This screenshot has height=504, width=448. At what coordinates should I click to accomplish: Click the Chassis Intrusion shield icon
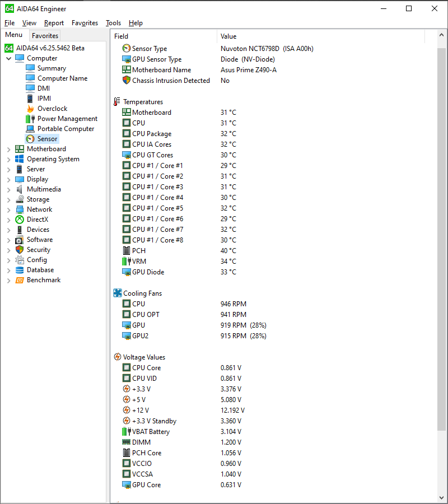coord(127,80)
